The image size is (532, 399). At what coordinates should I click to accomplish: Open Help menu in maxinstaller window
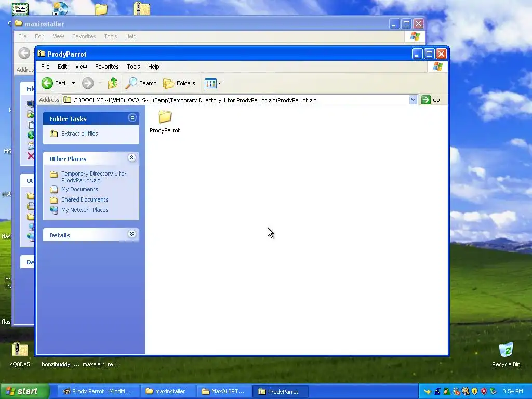130,36
